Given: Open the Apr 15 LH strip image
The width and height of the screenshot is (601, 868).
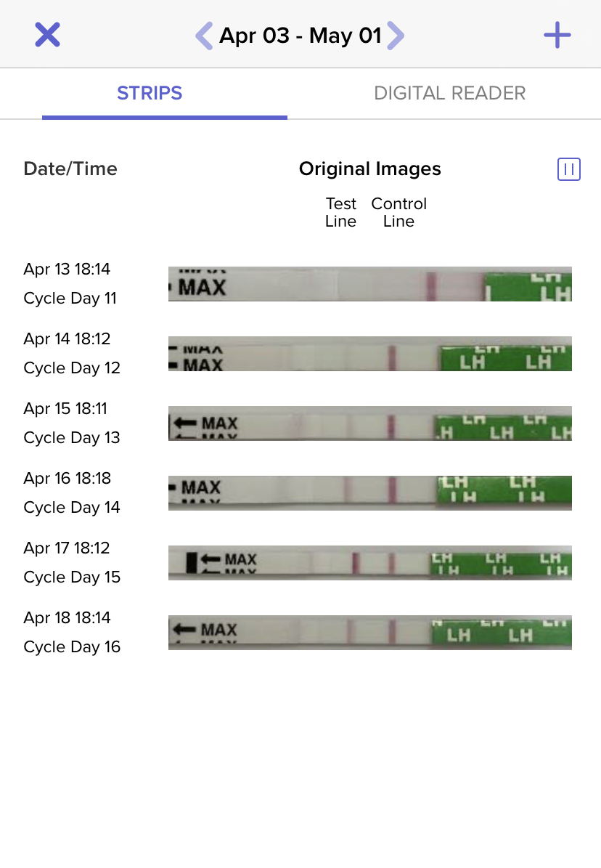Looking at the screenshot, I should point(369,423).
